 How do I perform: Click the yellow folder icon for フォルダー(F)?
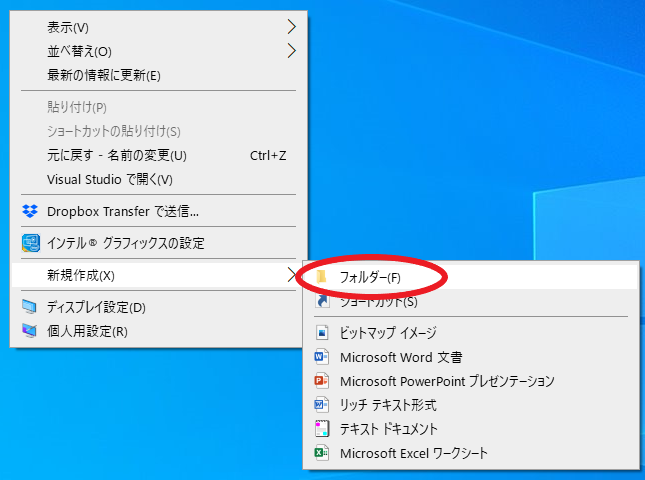(x=322, y=277)
